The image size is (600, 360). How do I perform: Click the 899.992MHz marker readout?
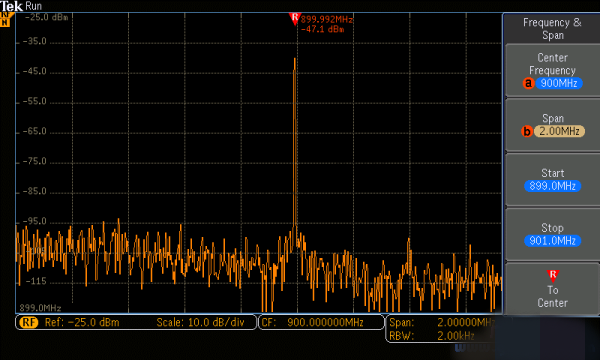click(x=326, y=20)
